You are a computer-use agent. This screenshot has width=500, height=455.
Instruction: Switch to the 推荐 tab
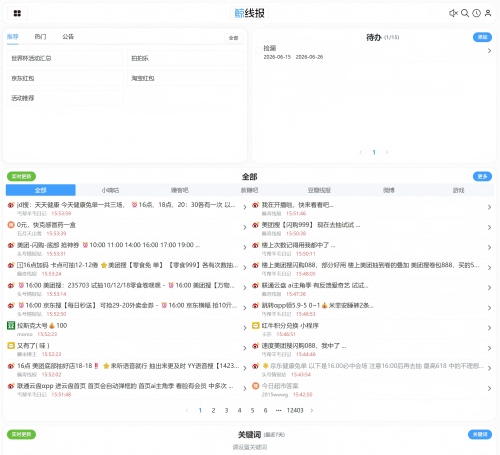(13, 37)
